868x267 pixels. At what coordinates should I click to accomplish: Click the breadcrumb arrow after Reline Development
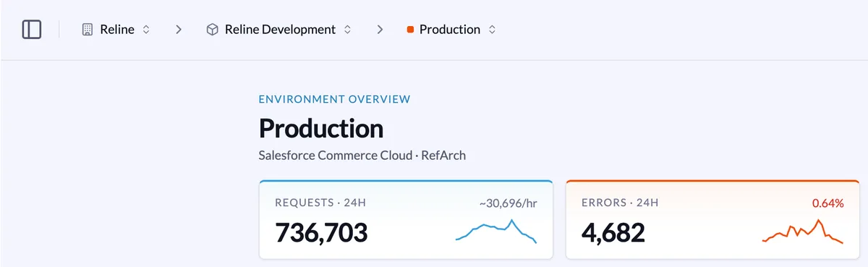click(x=380, y=30)
